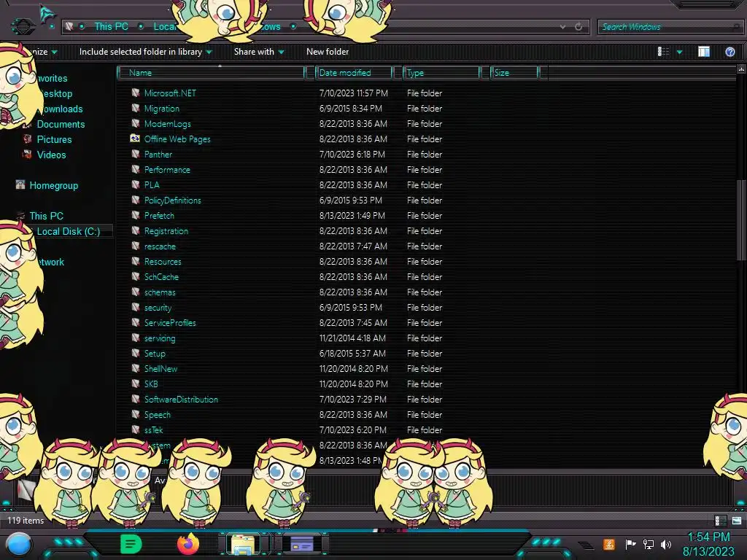747x560 pixels.
Task: Select the Resources folder
Action: [x=163, y=262]
